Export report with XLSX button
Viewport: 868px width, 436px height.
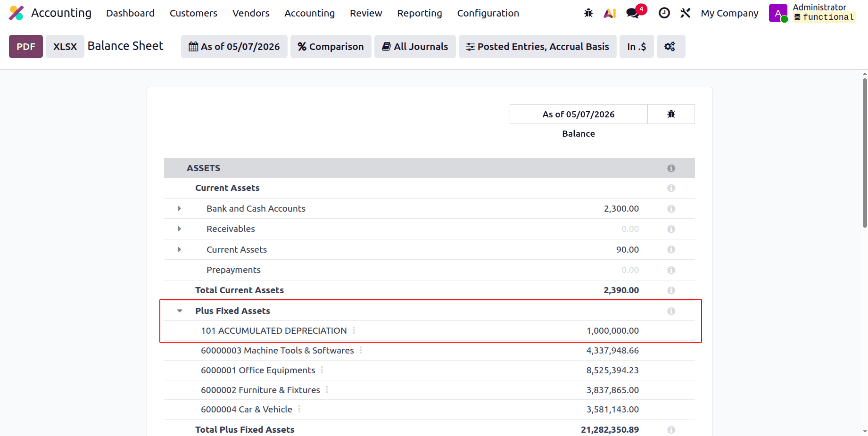[65, 46]
